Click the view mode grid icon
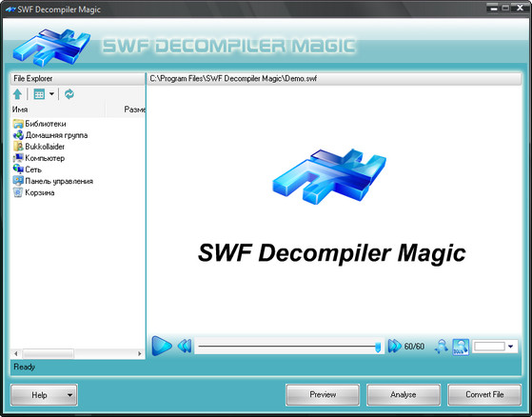 (39, 94)
